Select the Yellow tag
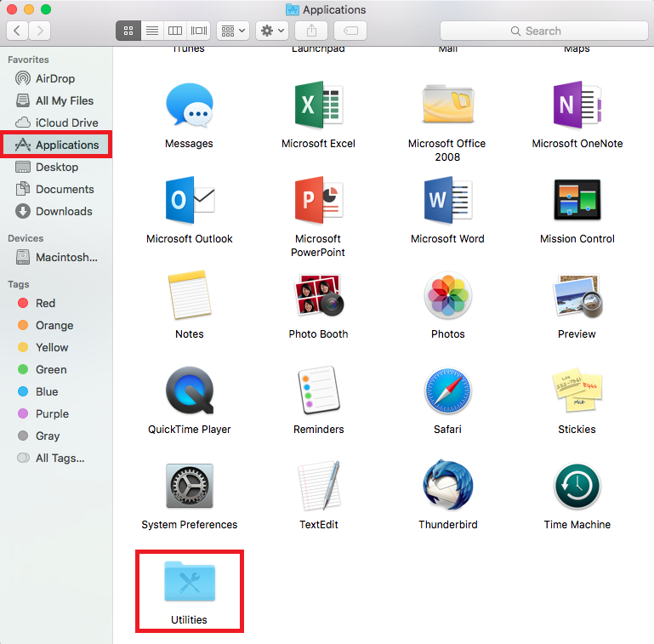Image resolution: width=654 pixels, height=644 pixels. pos(56,347)
